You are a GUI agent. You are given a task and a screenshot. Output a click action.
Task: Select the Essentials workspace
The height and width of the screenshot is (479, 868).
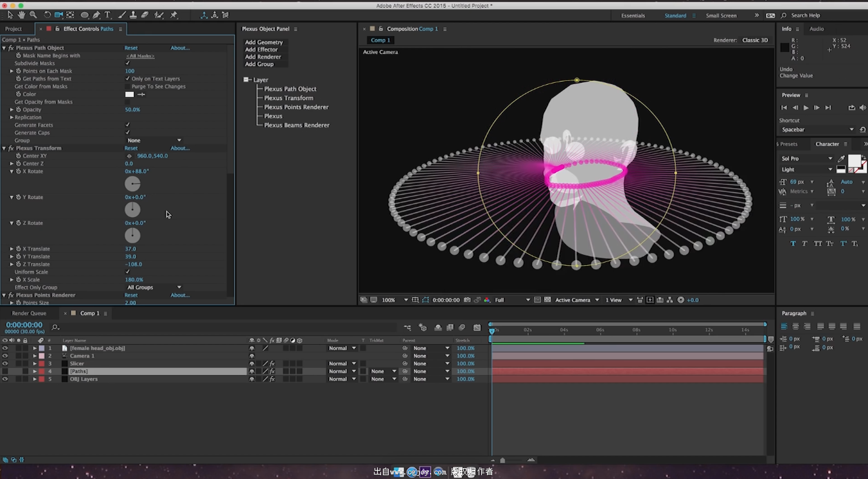633,15
